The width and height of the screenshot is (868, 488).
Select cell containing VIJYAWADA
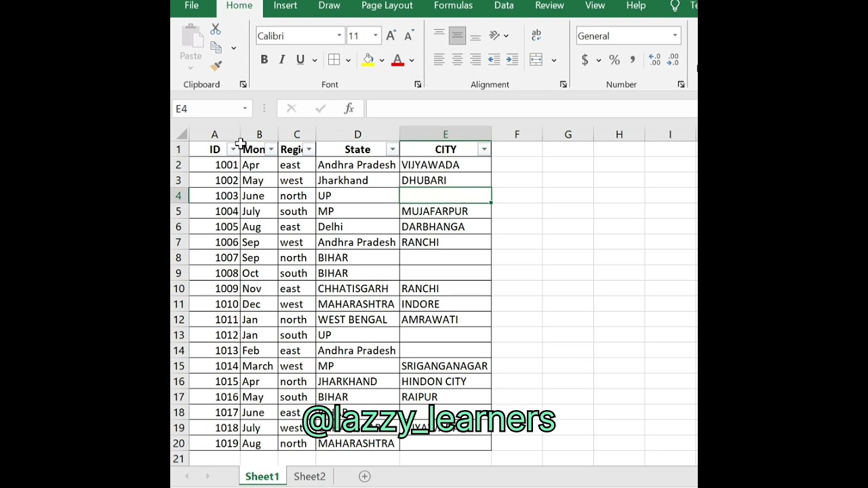(x=446, y=165)
